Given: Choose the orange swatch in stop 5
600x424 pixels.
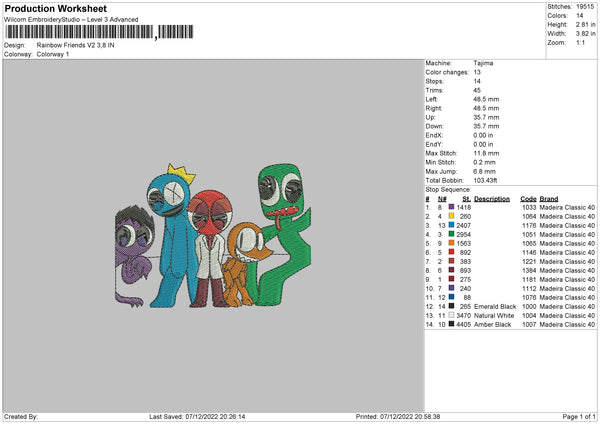Looking at the screenshot, I should [451, 243].
